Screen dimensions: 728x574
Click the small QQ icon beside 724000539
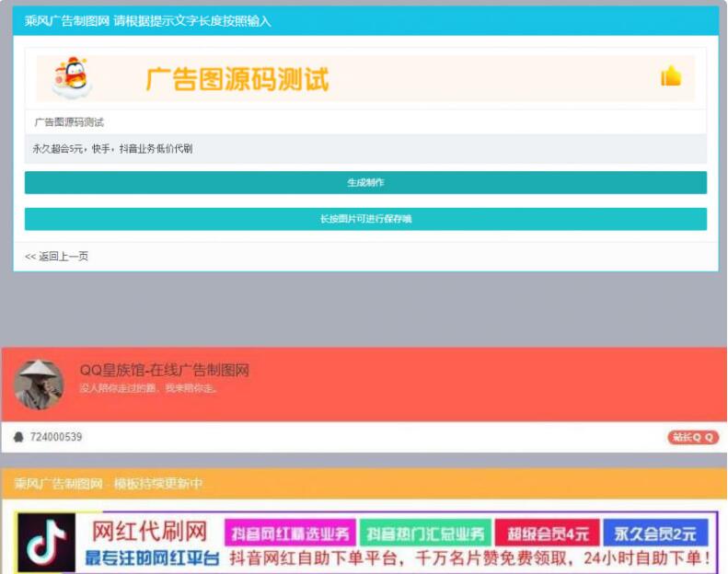click(x=18, y=437)
